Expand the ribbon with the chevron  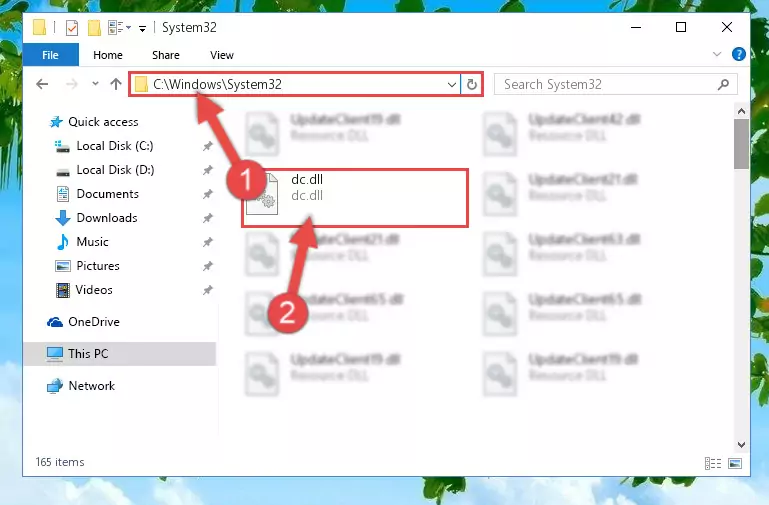[717, 54]
